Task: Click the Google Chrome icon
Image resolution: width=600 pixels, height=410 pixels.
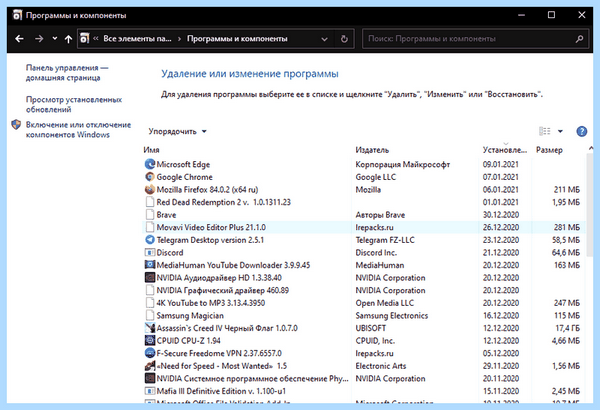Action: (150, 177)
